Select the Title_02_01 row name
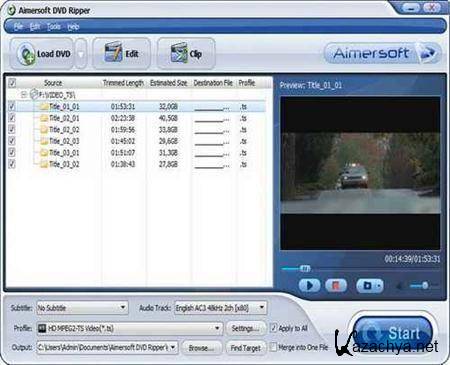Image resolution: width=450 pixels, height=365 pixels. pos(64,118)
